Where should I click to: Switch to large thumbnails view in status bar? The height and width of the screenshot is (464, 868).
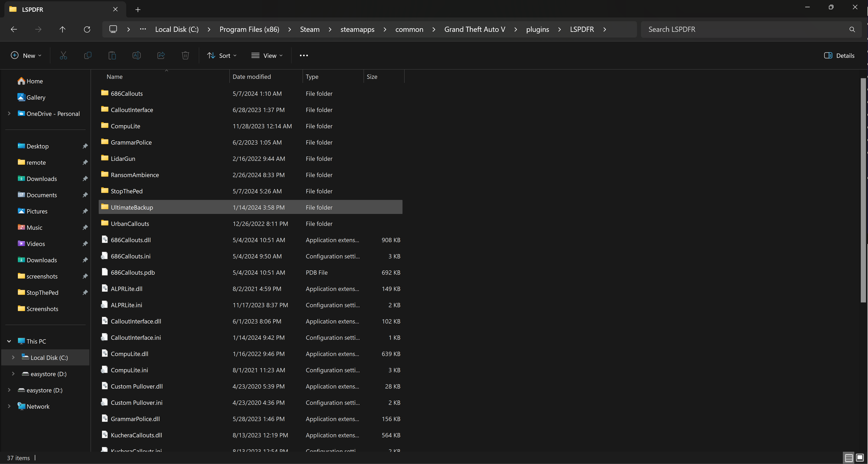click(x=860, y=458)
